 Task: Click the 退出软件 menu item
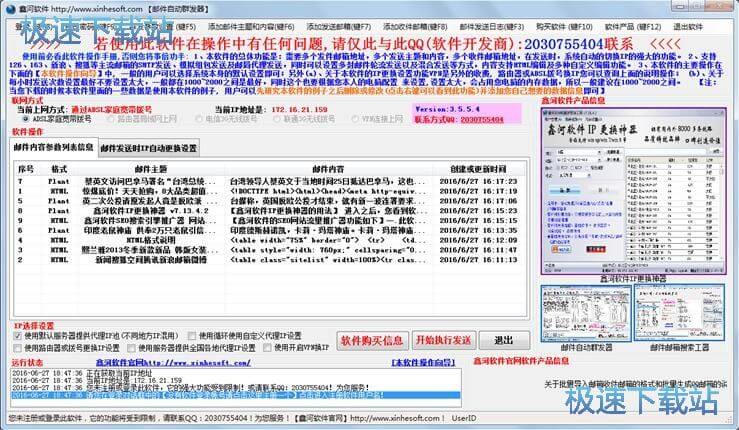tap(688, 27)
